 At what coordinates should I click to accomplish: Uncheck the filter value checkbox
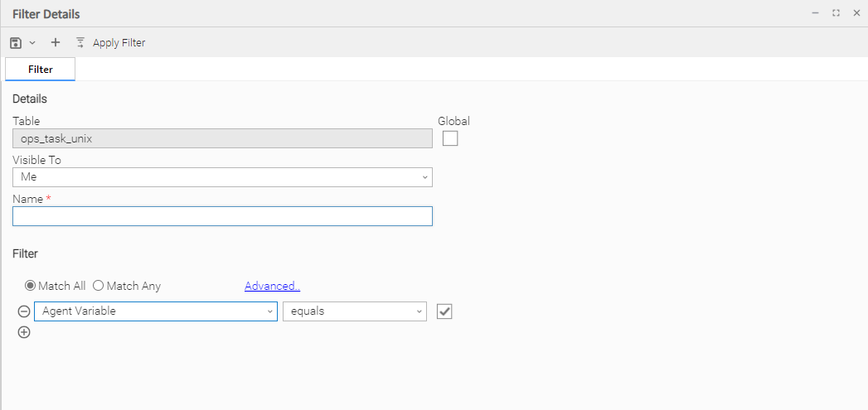(444, 311)
